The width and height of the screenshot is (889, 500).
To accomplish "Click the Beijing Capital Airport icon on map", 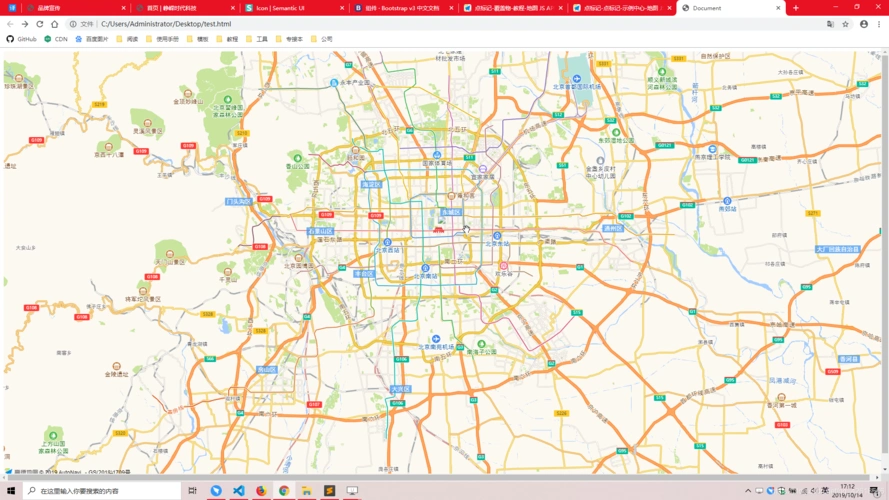I will [576, 77].
